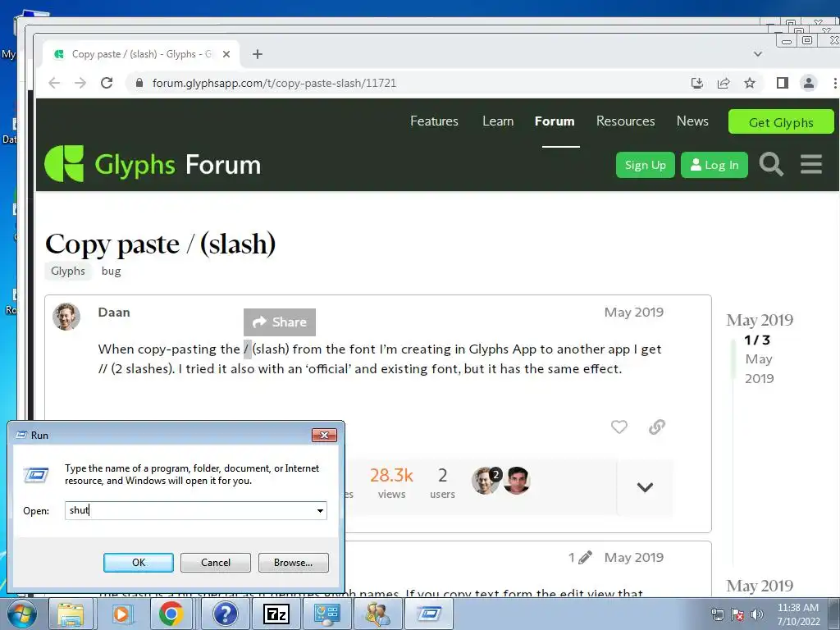840x630 pixels.
Task: Click the Log In button
Action: [714, 165]
